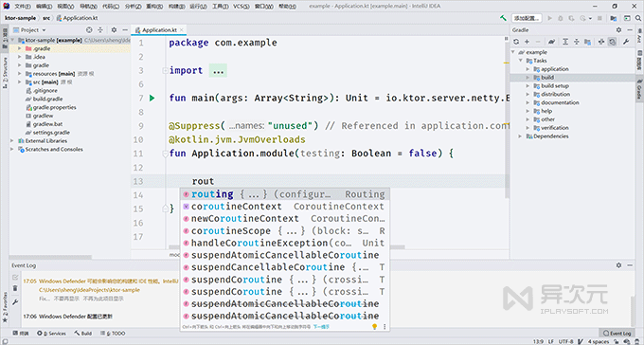Viewport: 644px width, 345px height.
Task: Click the locate-file target icon in the Project panel
Action: 89,30
